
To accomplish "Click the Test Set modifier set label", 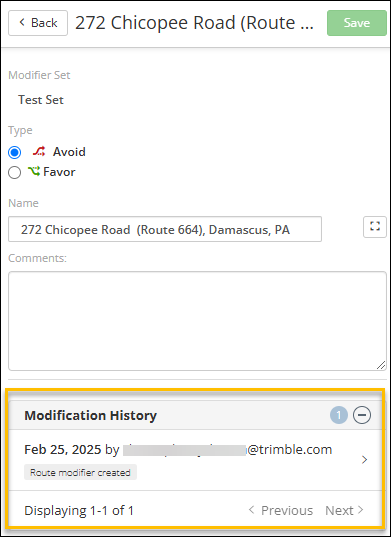I will pyautogui.click(x=41, y=100).
